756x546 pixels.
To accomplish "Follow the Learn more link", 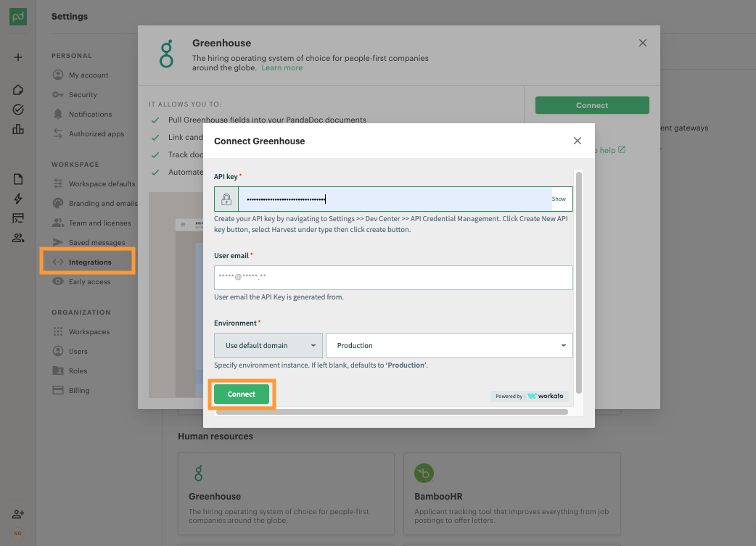I will click(x=282, y=68).
